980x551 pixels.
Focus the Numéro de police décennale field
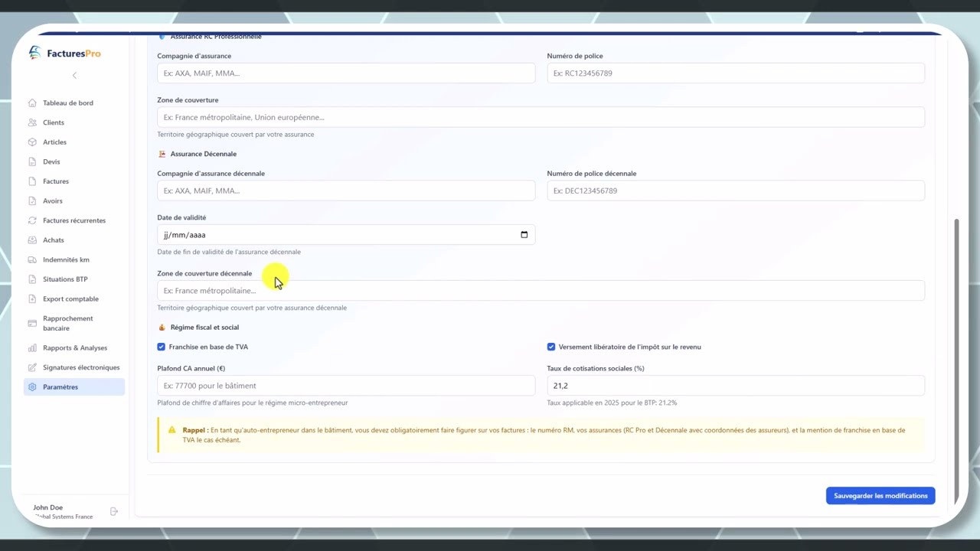736,191
